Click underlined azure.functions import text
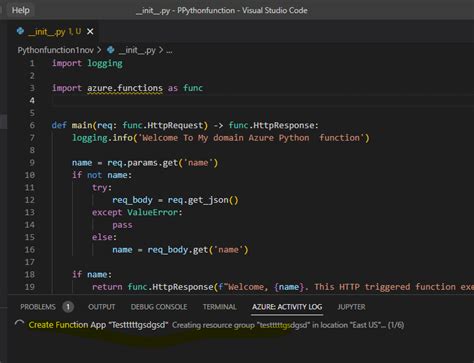The height and width of the screenshot is (363, 474). [125, 88]
